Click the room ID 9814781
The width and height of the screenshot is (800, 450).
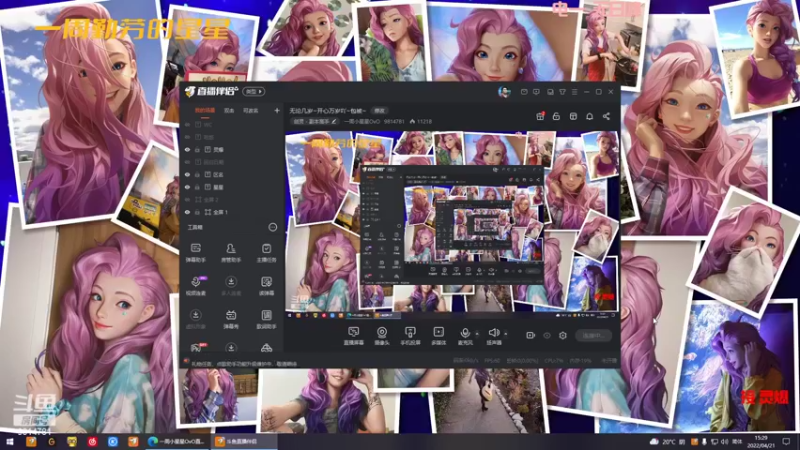(x=394, y=121)
